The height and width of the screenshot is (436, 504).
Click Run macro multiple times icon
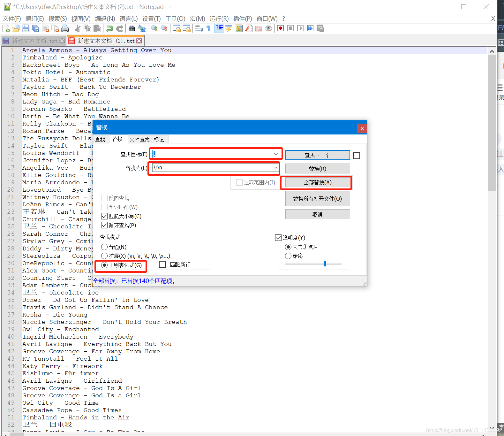tap(310, 28)
